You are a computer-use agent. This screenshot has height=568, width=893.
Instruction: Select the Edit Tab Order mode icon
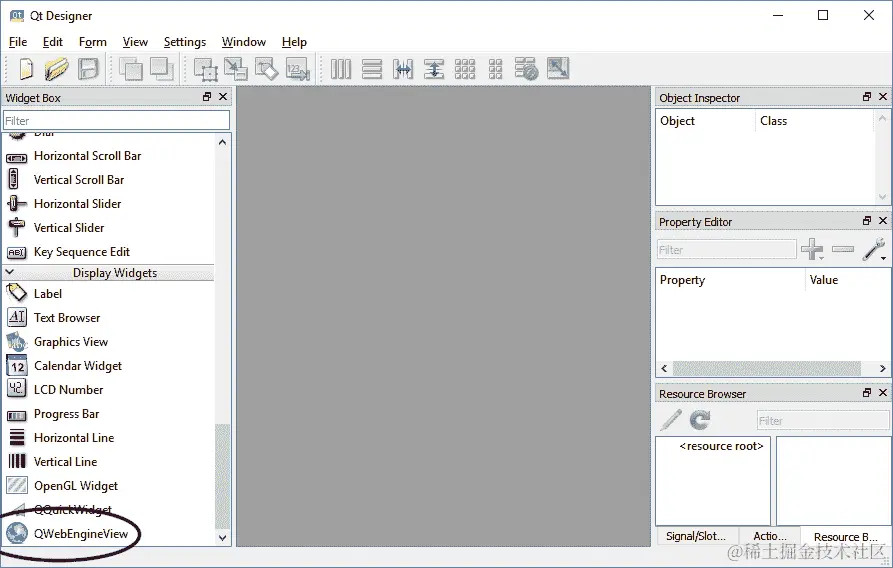tap(297, 69)
